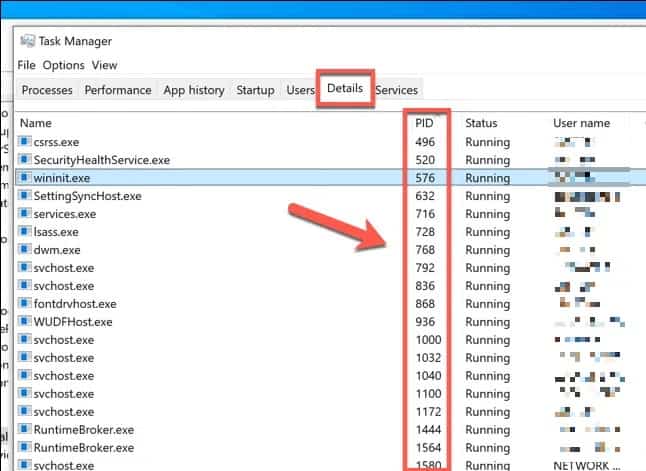Click PID value 1444
The width and height of the screenshot is (646, 471).
tap(428, 430)
